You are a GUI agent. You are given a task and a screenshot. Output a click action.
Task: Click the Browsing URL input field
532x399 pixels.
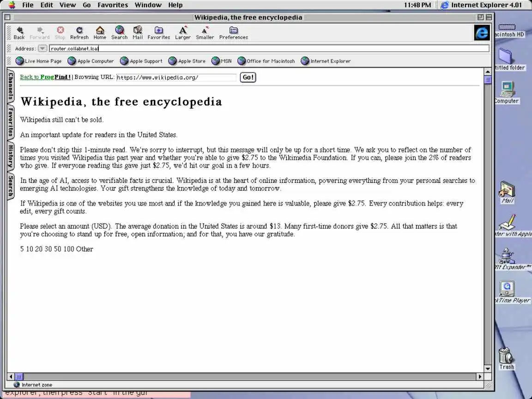click(176, 78)
